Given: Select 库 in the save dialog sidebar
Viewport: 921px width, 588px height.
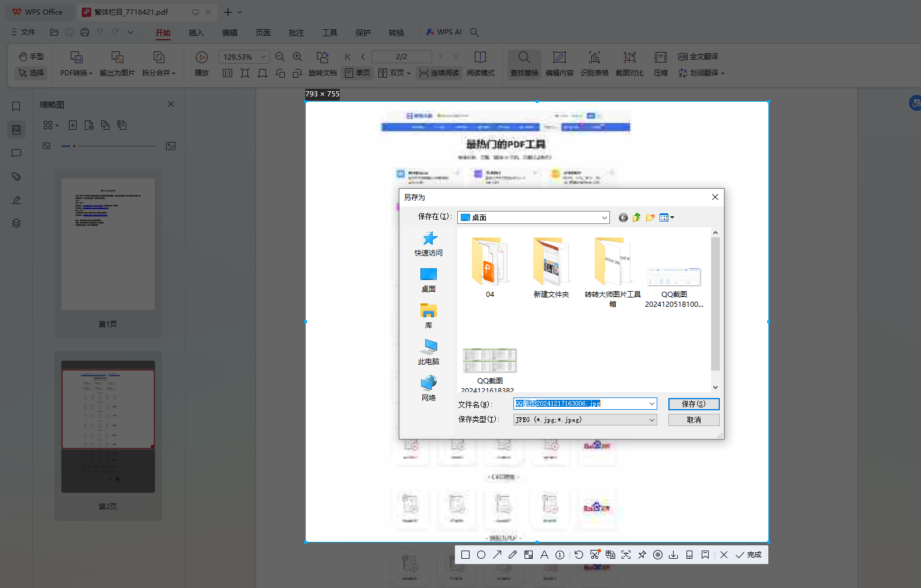Looking at the screenshot, I should pos(429,316).
